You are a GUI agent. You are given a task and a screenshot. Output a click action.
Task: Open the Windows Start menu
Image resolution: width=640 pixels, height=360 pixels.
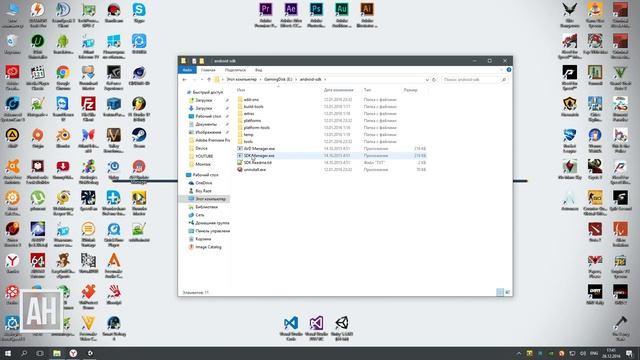click(x=8, y=353)
